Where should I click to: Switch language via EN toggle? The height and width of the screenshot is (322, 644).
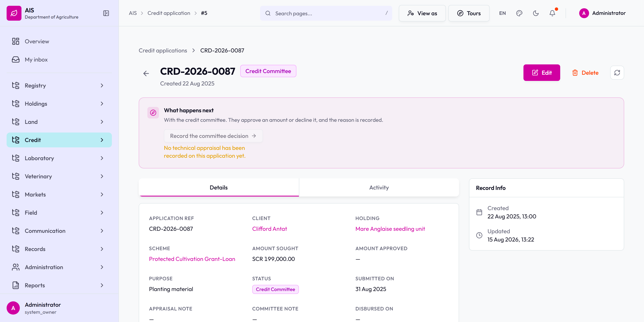(502, 13)
